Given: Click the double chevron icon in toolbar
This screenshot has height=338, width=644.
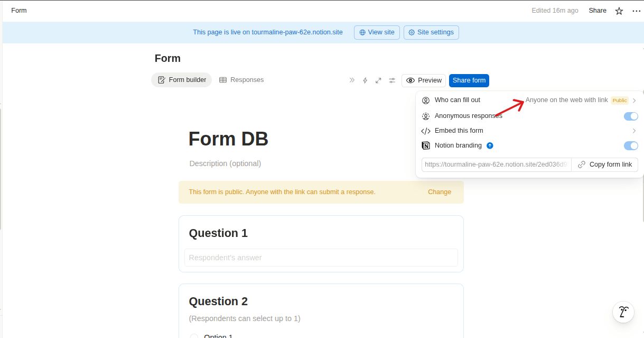Looking at the screenshot, I should click(x=352, y=80).
